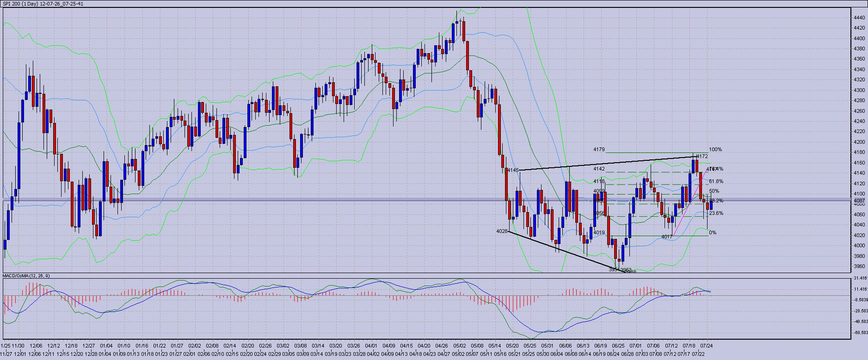Click the 0% Fibonacci level label
This screenshot has width=868, height=360.
(713, 233)
